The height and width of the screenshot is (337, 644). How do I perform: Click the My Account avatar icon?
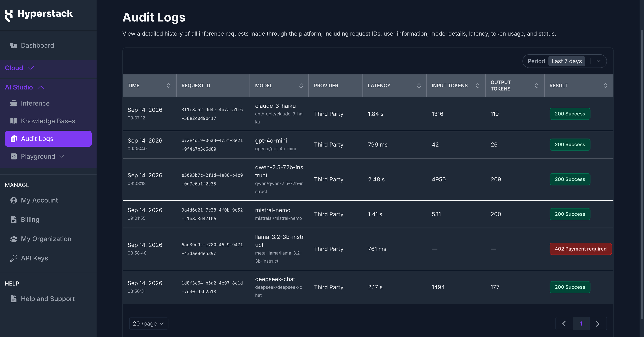(14, 200)
